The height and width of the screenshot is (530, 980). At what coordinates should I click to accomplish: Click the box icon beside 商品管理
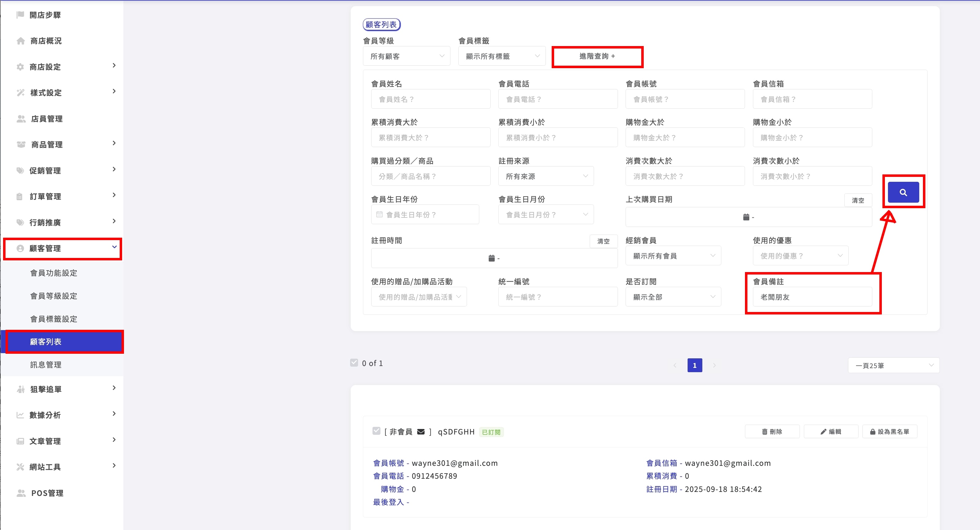coord(21,145)
